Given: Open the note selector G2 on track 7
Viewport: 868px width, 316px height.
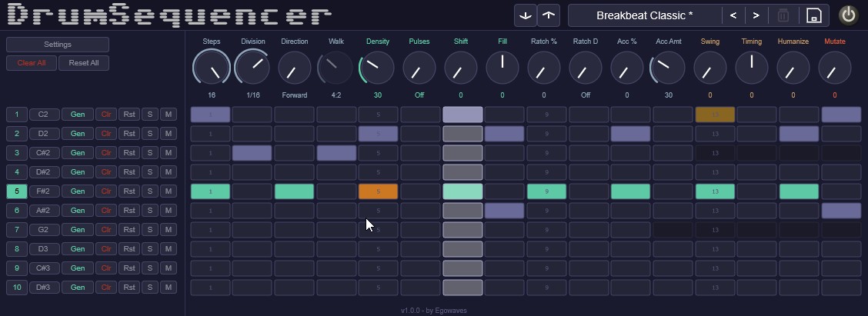Looking at the screenshot, I should point(43,230).
